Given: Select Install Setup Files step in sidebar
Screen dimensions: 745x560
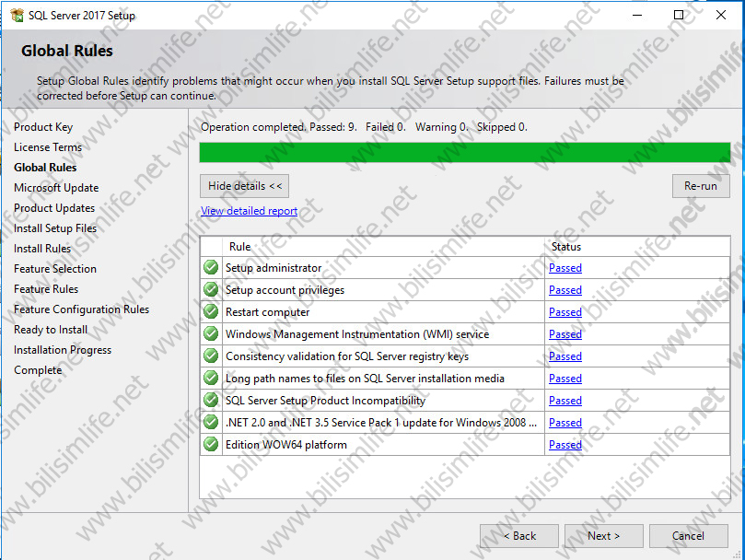Looking at the screenshot, I should pos(55,228).
